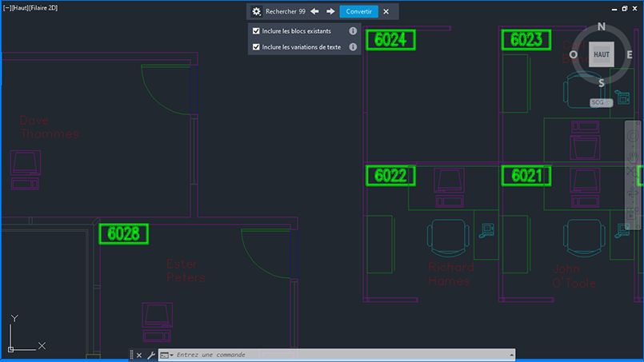644x362 pixels.
Task: Select the highlighted 6023 room label
Action: pyautogui.click(x=526, y=40)
